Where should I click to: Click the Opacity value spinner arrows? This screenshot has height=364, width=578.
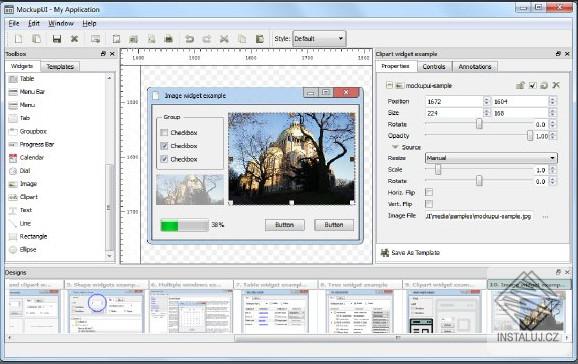tap(552, 136)
